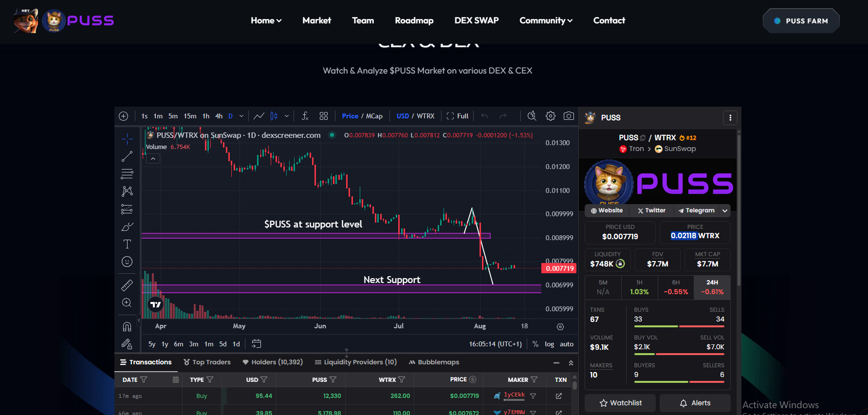Open the chart layout grid icon
This screenshot has height=415, width=868.
[324, 116]
